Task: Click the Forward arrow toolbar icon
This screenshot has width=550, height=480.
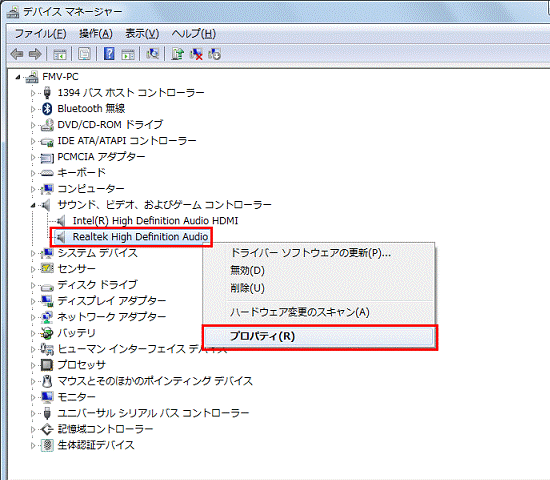Action: (35, 54)
